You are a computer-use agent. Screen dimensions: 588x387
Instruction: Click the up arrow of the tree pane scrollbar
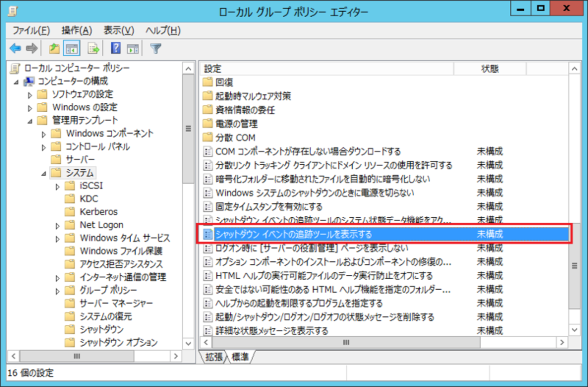pos(189,69)
